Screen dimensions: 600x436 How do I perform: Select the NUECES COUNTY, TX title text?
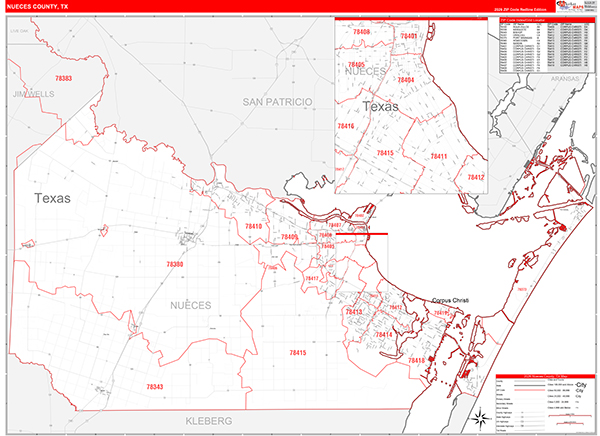tap(37, 7)
